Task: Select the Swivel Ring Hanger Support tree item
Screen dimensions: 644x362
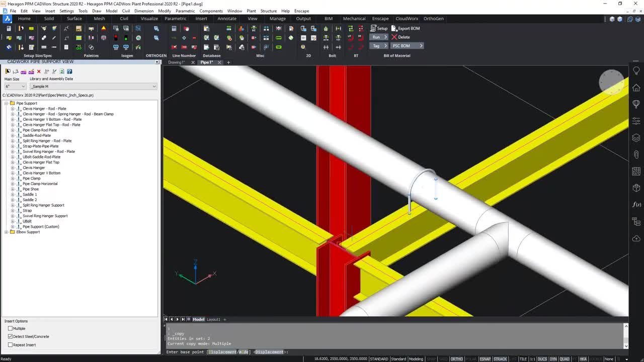Action: click(x=45, y=216)
